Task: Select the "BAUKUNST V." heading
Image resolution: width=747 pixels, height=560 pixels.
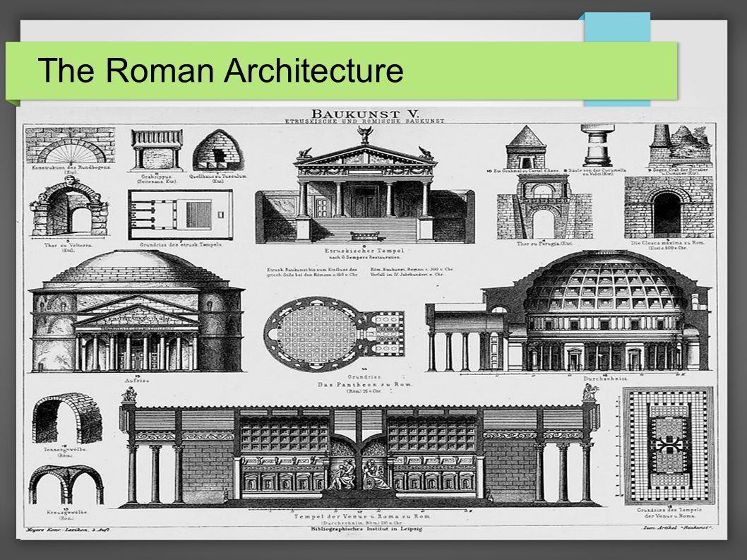Action: [364, 114]
